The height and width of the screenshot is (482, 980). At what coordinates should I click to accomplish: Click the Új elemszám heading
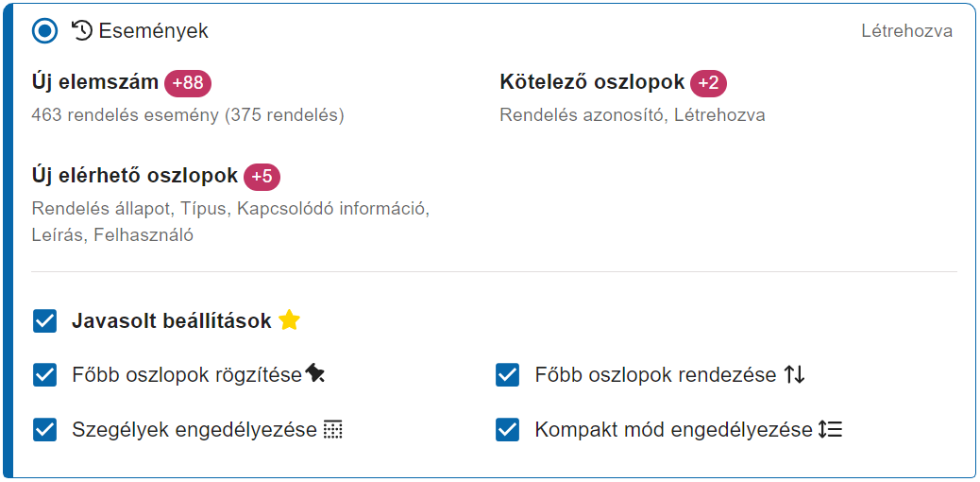click(95, 82)
